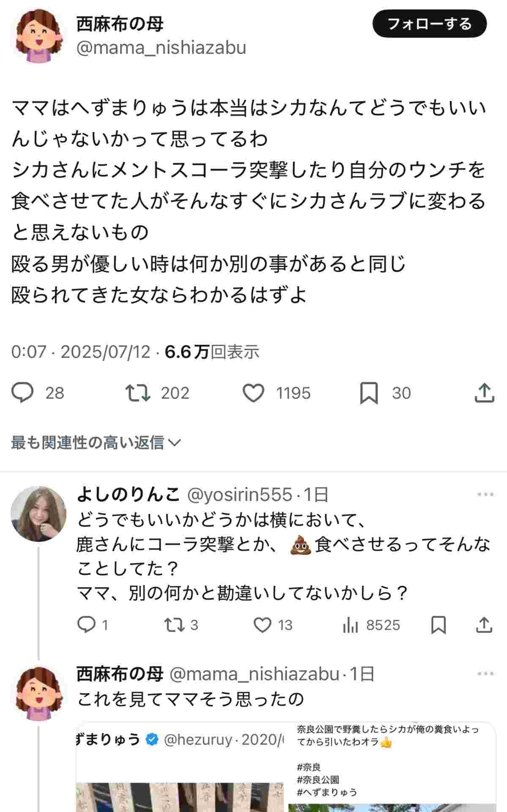The height and width of the screenshot is (812, 507).
Task: Share the main post via share icon
Action: (x=484, y=393)
